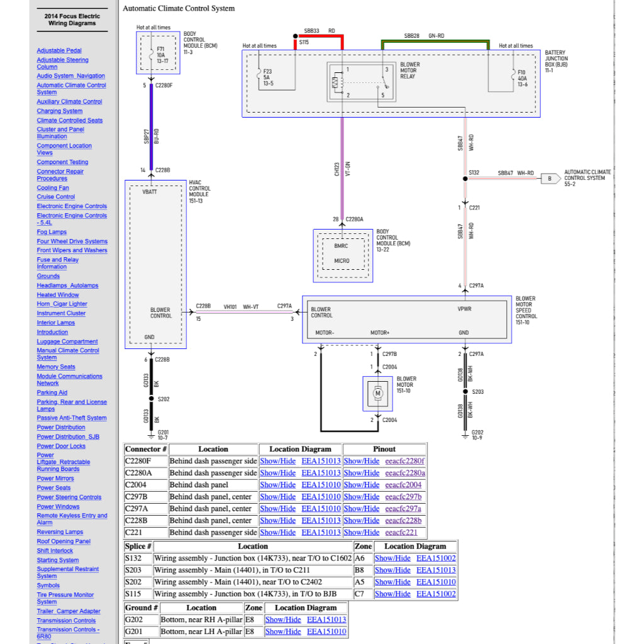Expand Show/Hide location diagram for splice S115
Screen dimensions: 644x644
coord(392,594)
